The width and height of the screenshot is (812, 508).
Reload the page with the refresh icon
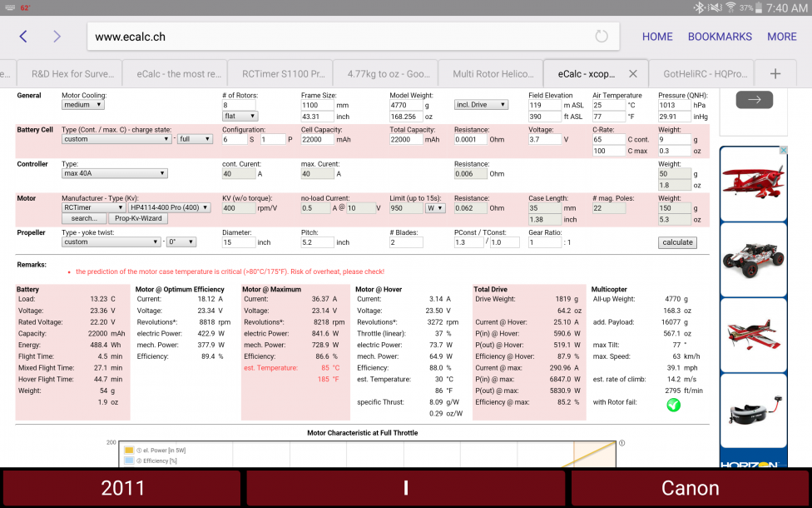point(601,37)
